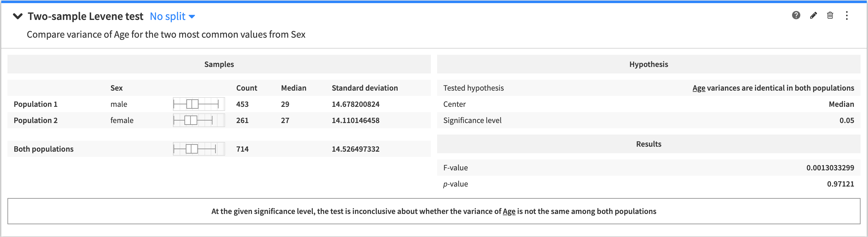The width and height of the screenshot is (868, 237).
Task: Click the Count column header
Action: 247,88
